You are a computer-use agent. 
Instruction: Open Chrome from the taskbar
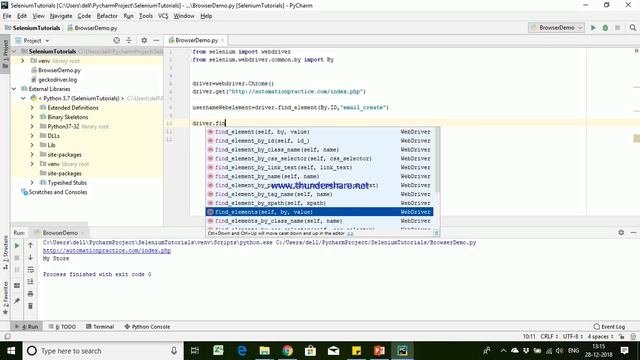coord(288,351)
